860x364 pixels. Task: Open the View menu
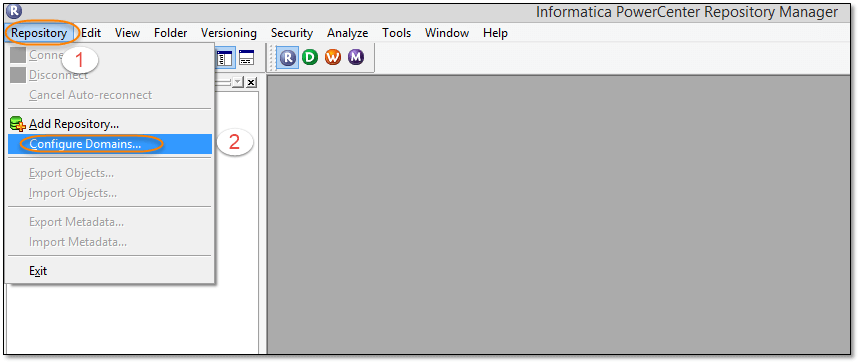127,33
